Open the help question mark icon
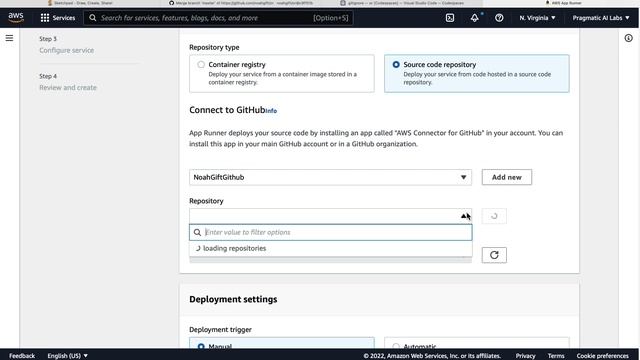The width and height of the screenshot is (640, 360). (x=499, y=18)
